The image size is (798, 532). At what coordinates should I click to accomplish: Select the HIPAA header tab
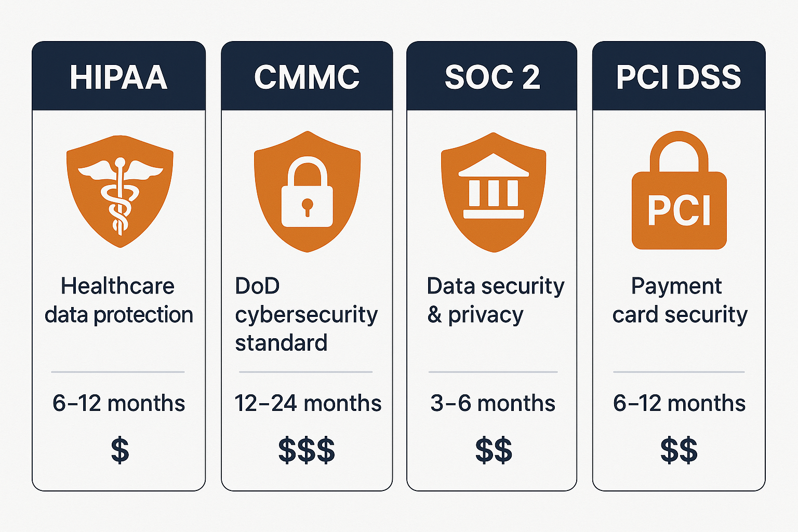(119, 77)
